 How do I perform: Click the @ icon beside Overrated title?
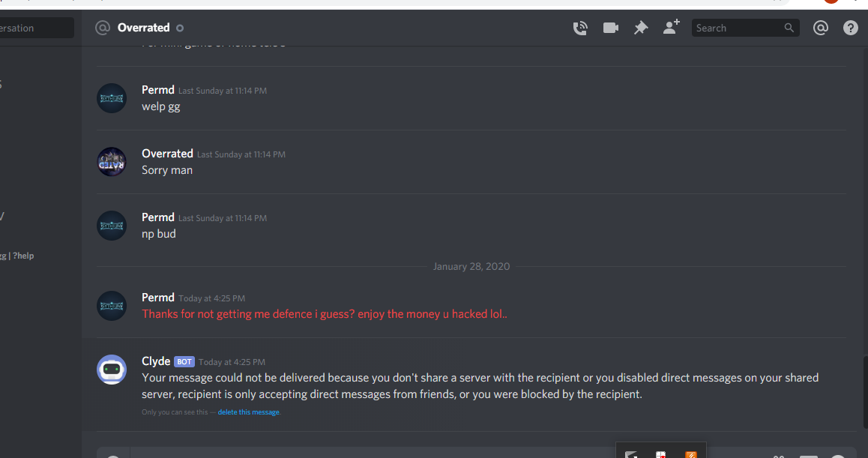pos(103,28)
